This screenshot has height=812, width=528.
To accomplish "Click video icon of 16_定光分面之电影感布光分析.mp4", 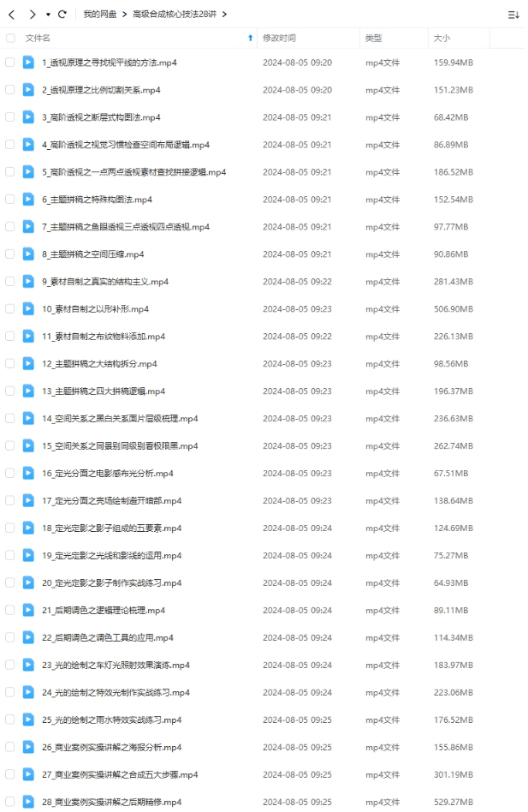I will 28,474.
